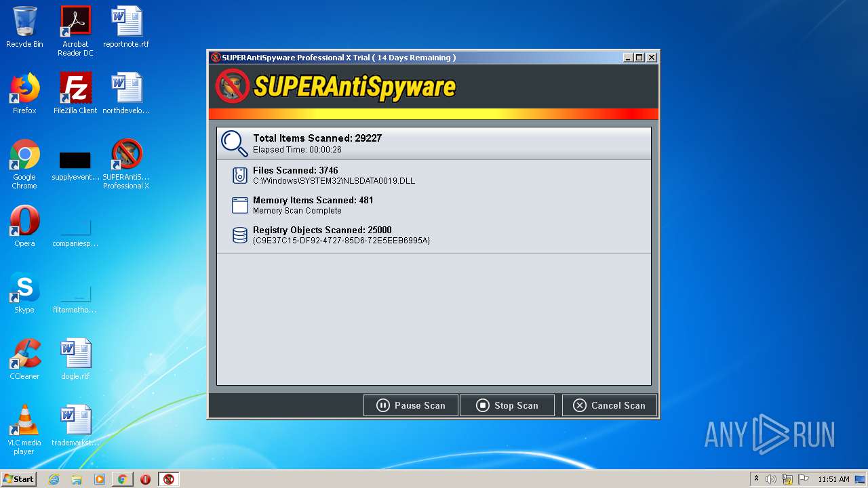
Task: Click the SUPERAntiSpyware title bar icon
Action: tap(216, 58)
